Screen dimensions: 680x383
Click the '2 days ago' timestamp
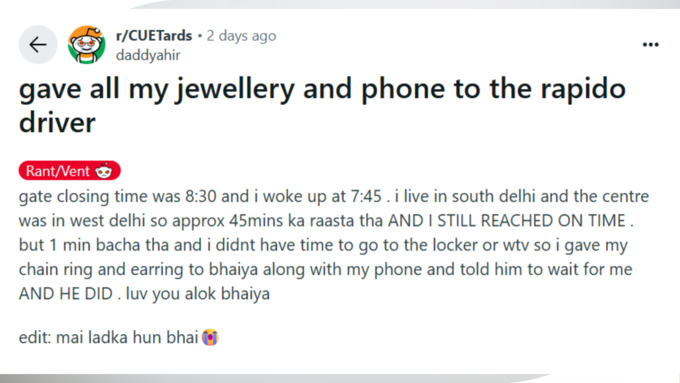pyautogui.click(x=241, y=36)
